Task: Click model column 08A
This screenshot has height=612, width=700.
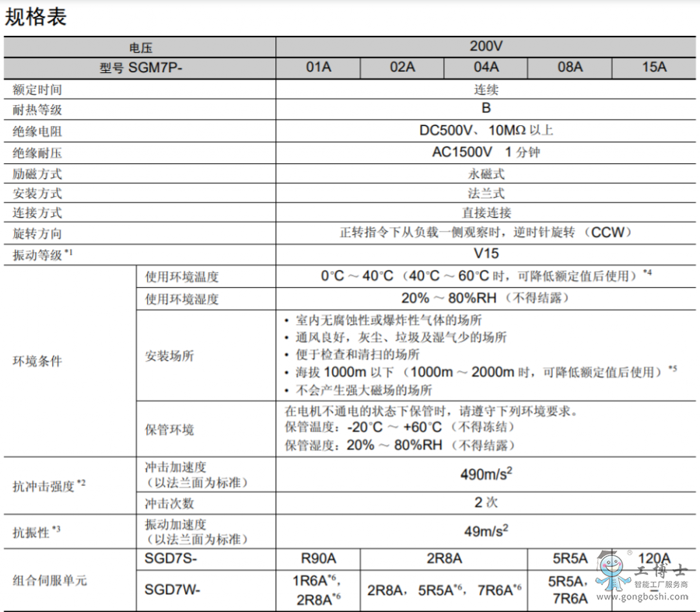Action: click(x=570, y=68)
